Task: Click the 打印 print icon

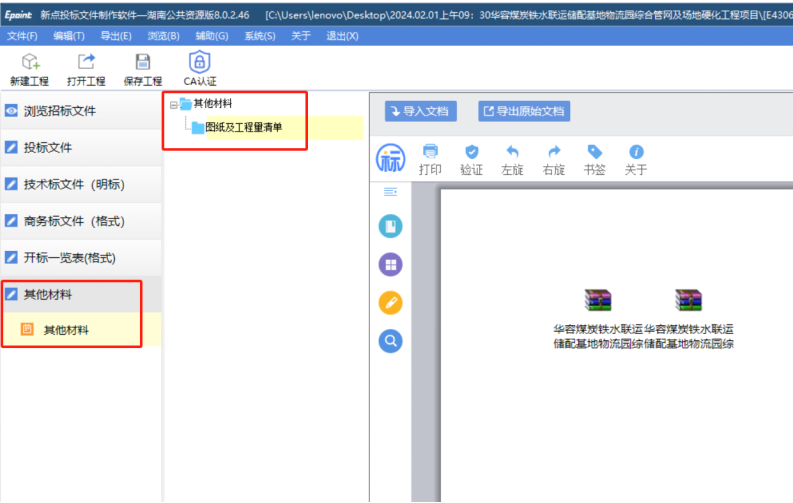Action: click(x=430, y=160)
